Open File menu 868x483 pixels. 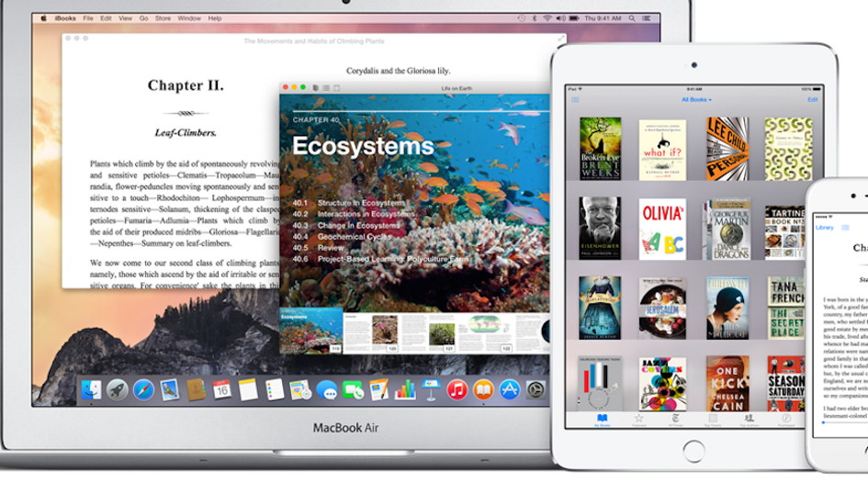(88, 18)
